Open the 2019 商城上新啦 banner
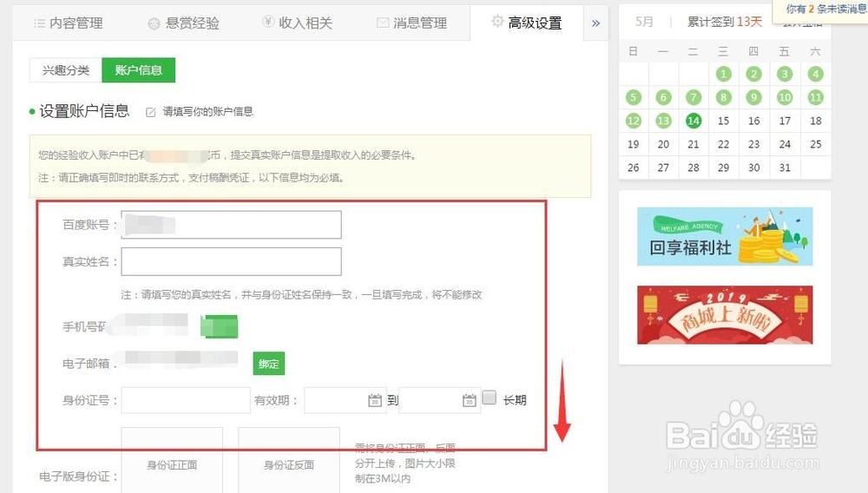 click(x=725, y=315)
